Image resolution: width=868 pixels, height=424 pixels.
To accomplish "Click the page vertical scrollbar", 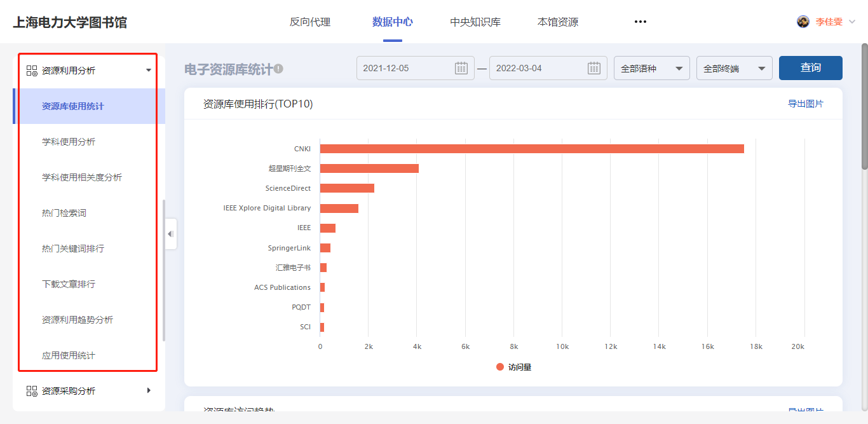I will [864, 107].
